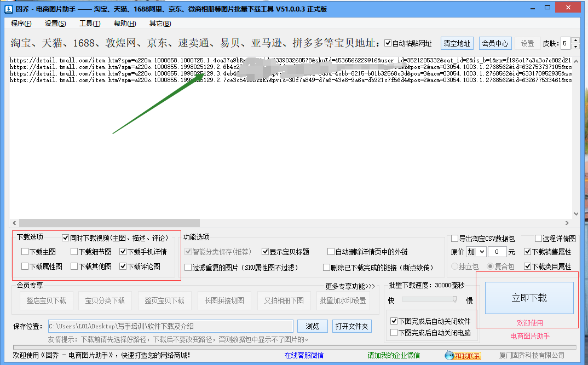Open 请加我的企业微信 link

pyautogui.click(x=394, y=355)
